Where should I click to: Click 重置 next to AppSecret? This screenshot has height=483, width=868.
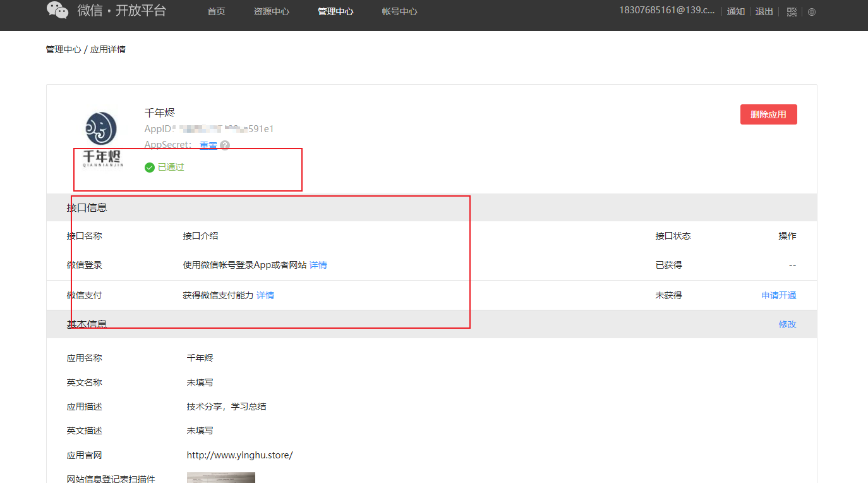pos(208,145)
